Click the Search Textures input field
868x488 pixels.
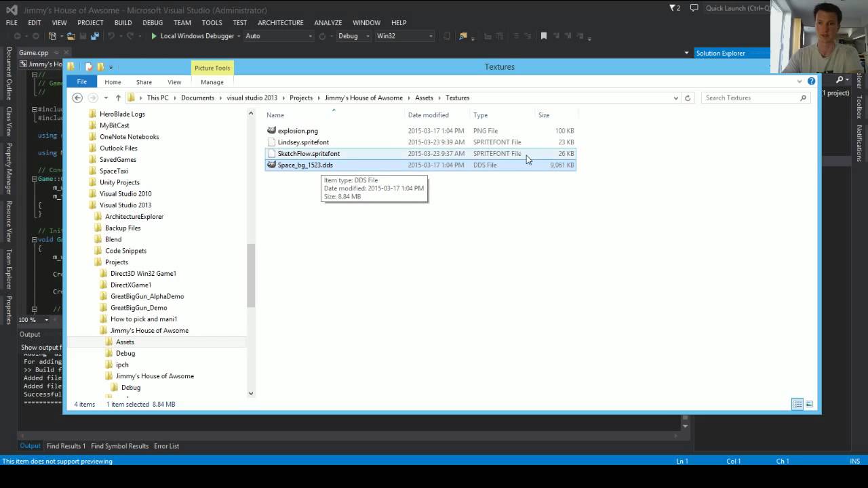(x=750, y=98)
